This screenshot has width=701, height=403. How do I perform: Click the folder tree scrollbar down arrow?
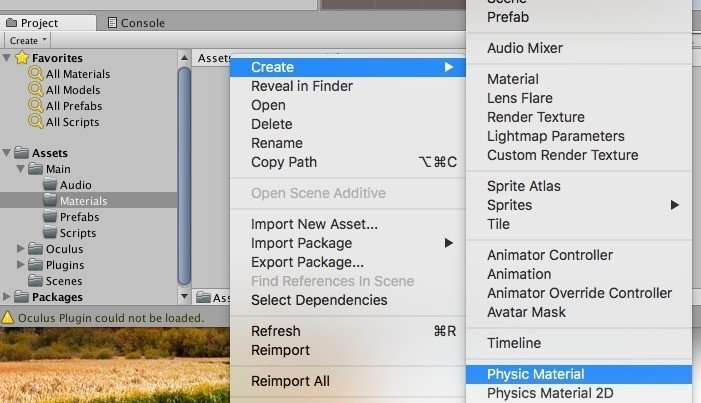coord(184,296)
